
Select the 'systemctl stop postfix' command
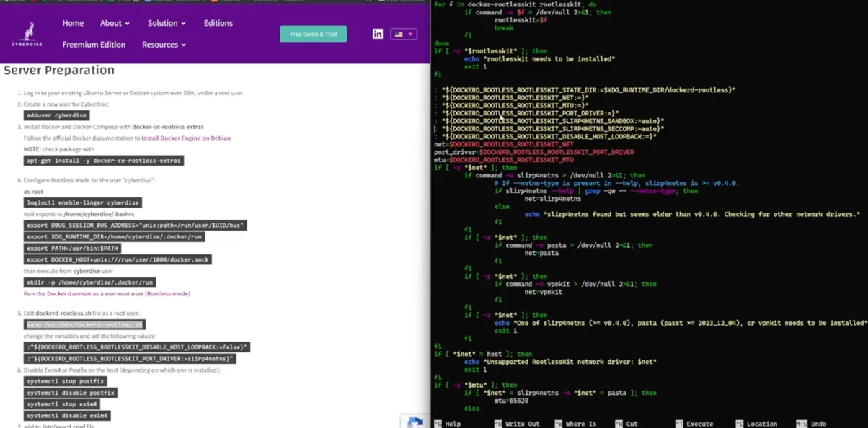tap(66, 381)
